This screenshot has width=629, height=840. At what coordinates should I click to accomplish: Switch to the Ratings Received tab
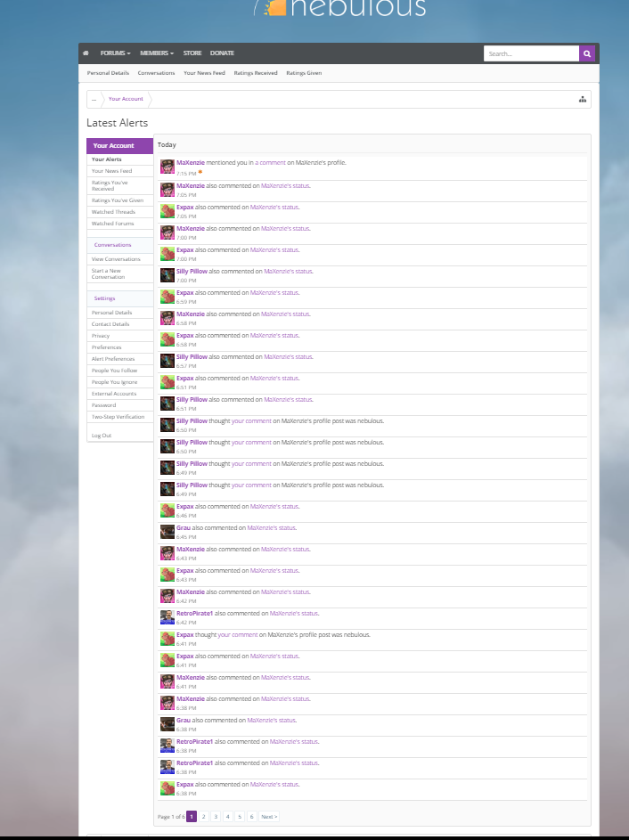(x=256, y=73)
